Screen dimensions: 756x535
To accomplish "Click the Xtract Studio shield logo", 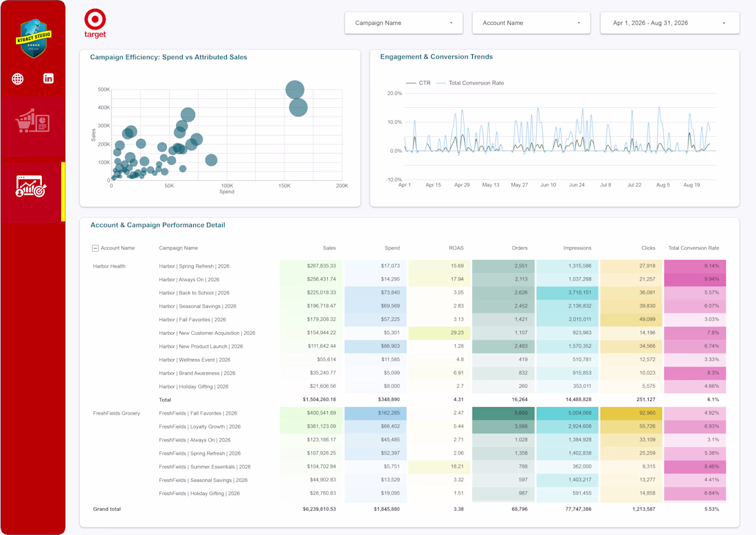I will [33, 39].
